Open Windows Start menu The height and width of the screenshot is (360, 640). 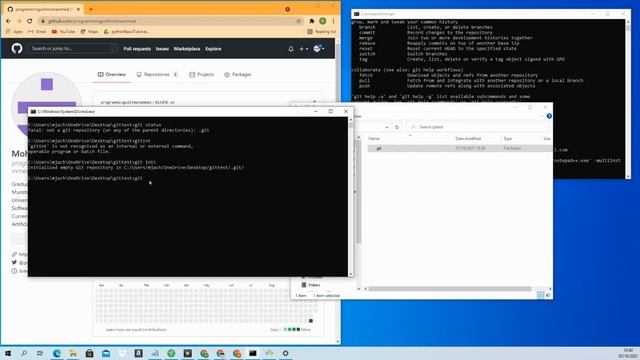(8, 353)
